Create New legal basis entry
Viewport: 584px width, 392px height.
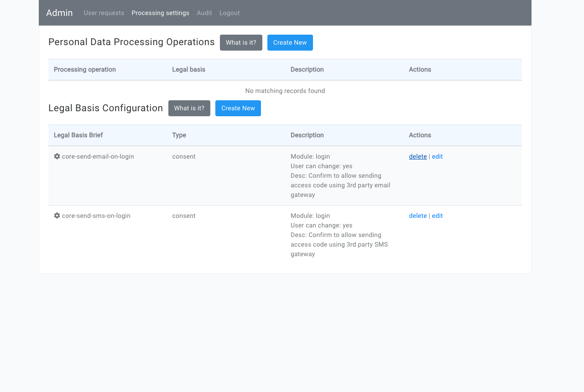(238, 108)
